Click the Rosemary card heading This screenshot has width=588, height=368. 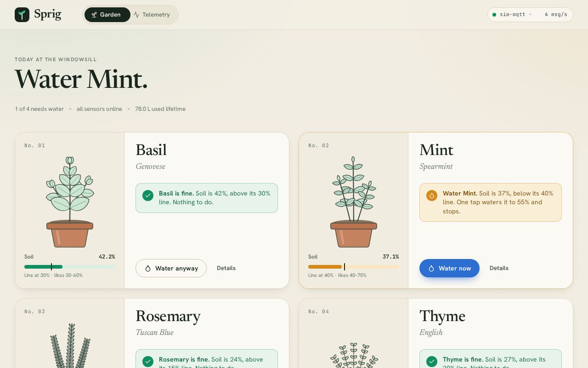pyautogui.click(x=168, y=316)
